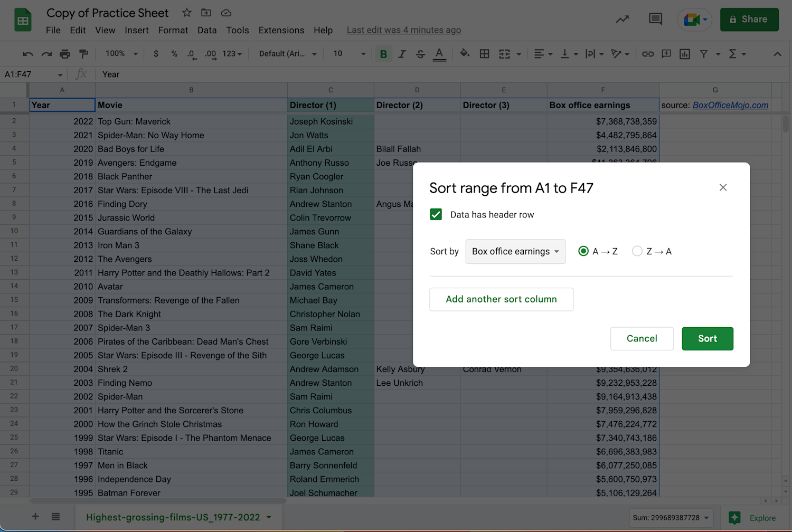
Task: Click the filter icon
Action: tap(704, 54)
